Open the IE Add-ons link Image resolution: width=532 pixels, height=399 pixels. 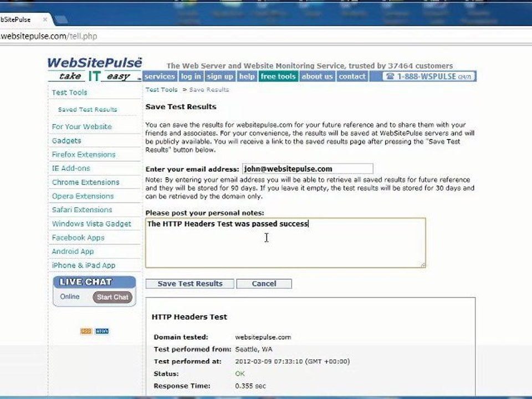(x=71, y=168)
